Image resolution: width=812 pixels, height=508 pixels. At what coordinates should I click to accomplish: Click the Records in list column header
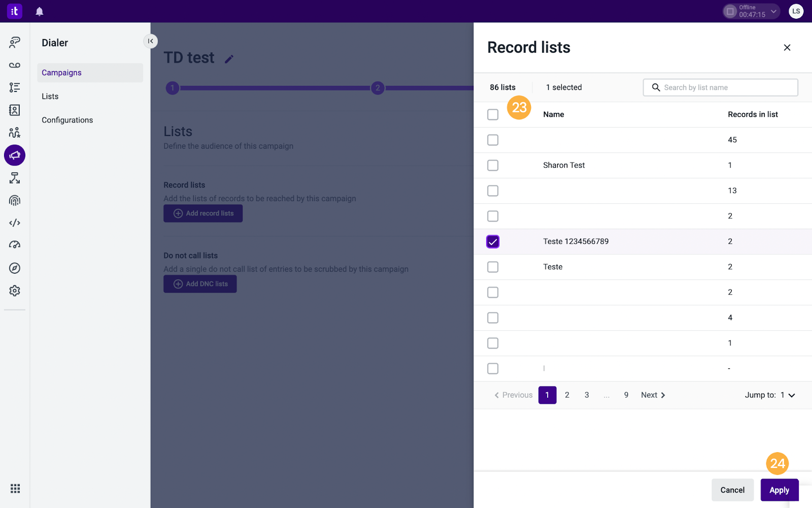tap(753, 115)
